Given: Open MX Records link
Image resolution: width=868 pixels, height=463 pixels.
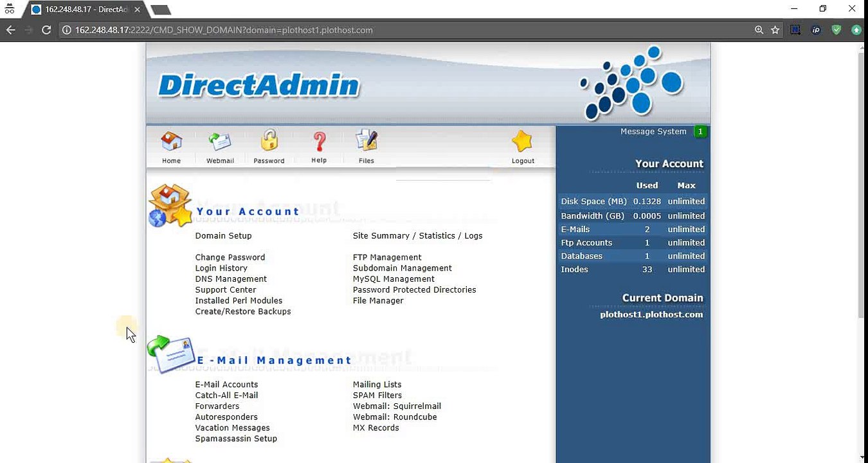Looking at the screenshot, I should tap(375, 428).
